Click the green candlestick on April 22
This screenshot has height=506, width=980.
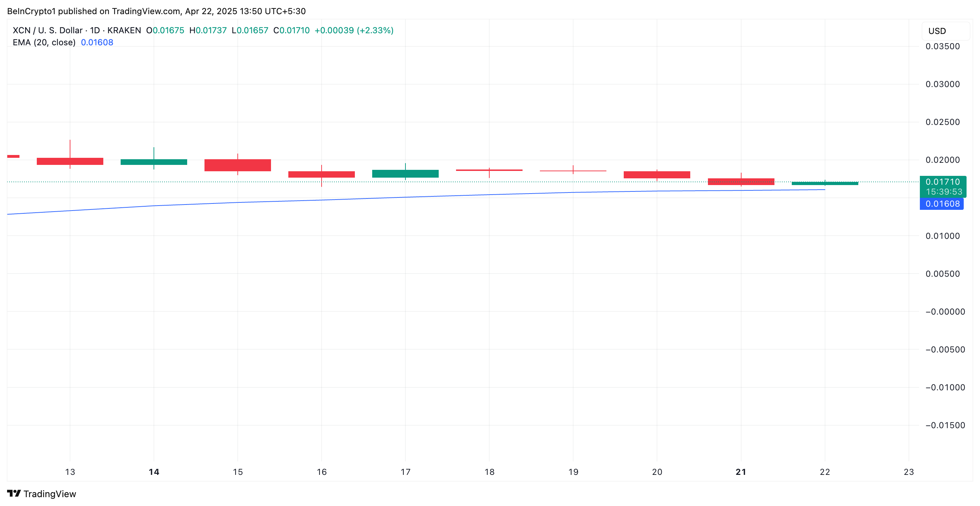click(824, 183)
